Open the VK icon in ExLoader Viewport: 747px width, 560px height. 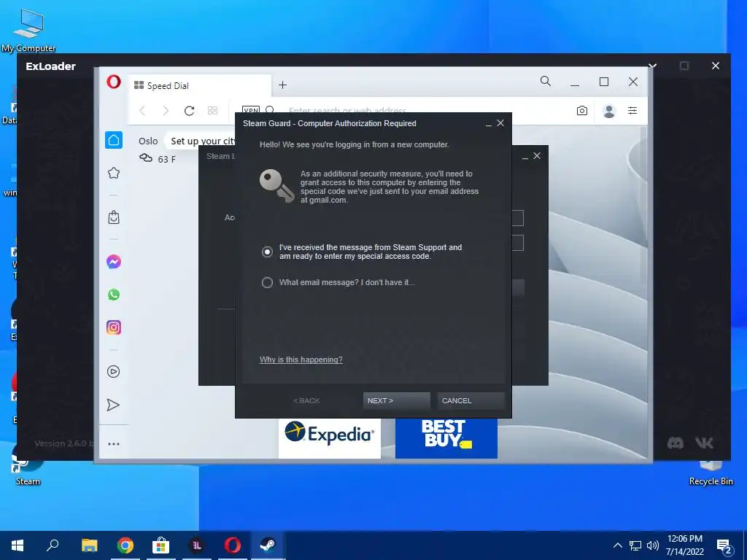(x=704, y=443)
